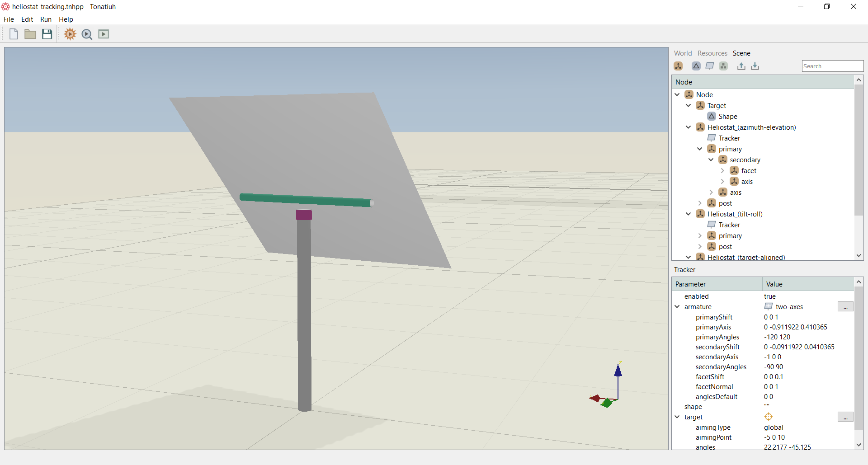Create a new file with the blank page icon
Viewport: 868px width, 465px height.
[14, 34]
